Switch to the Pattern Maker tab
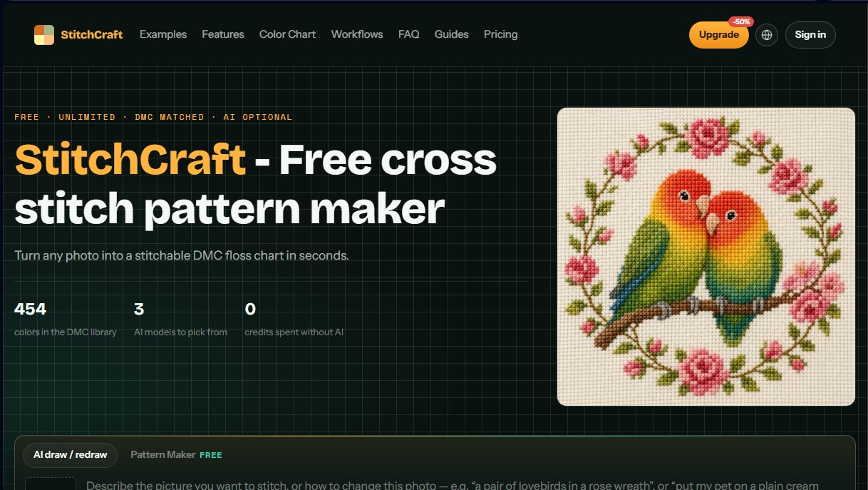This screenshot has height=490, width=868. (176, 454)
